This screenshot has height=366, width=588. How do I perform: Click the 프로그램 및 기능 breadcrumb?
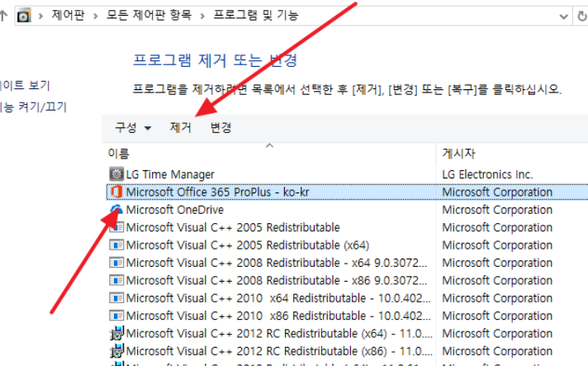(256, 16)
